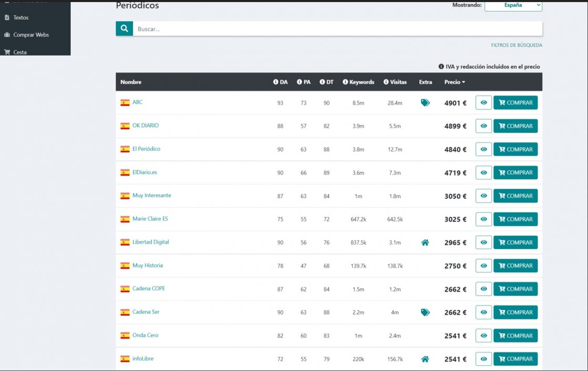Image resolution: width=588 pixels, height=371 pixels.
Task: Click the eye button for OK DIARIO
Action: pyautogui.click(x=484, y=126)
